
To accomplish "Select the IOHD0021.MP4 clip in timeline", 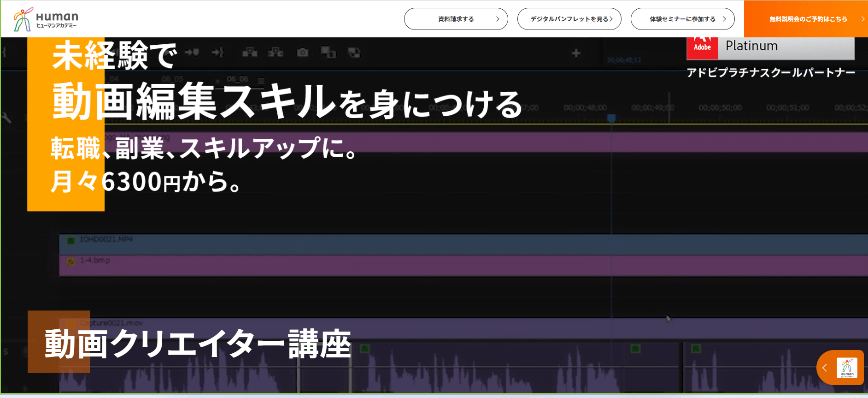I will [x=323, y=244].
